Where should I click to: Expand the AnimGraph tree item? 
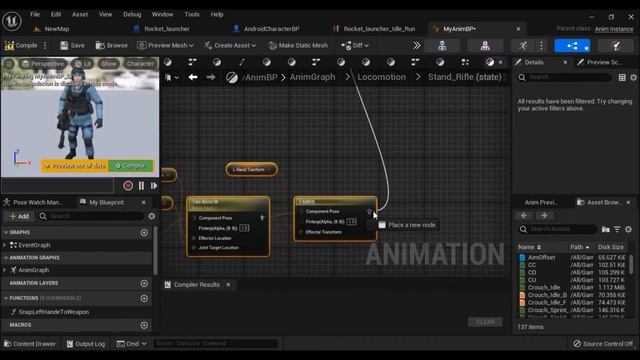pos(4,270)
